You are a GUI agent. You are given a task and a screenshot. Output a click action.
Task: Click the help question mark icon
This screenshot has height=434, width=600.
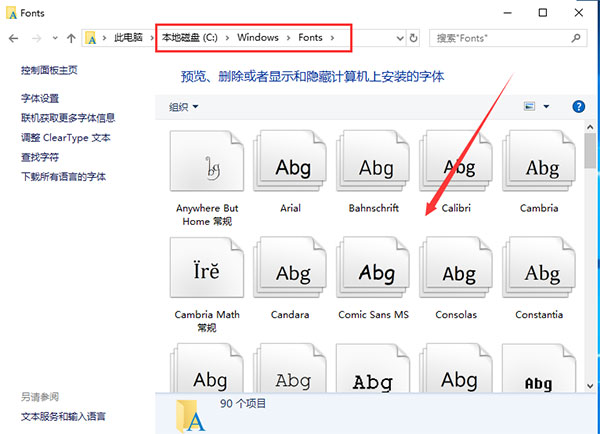pyautogui.click(x=579, y=106)
